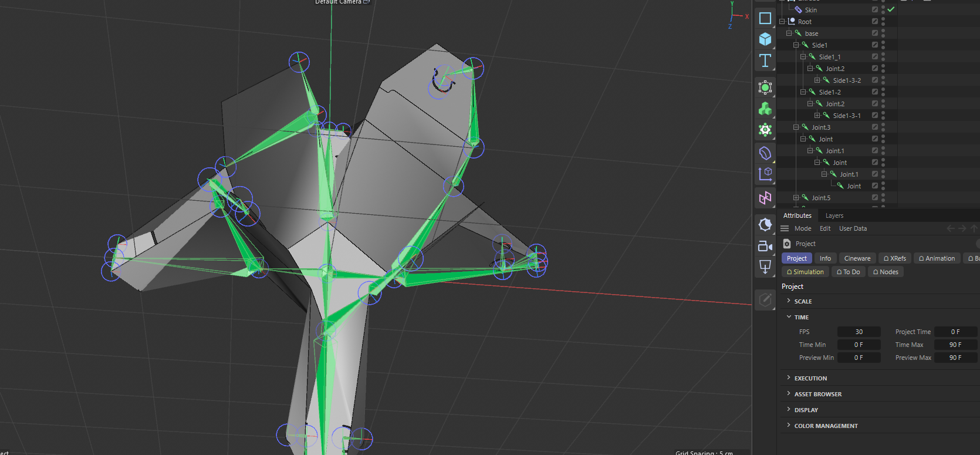Viewport: 980px width, 455px height.
Task: Expand the SCALE section
Action: tap(789, 301)
